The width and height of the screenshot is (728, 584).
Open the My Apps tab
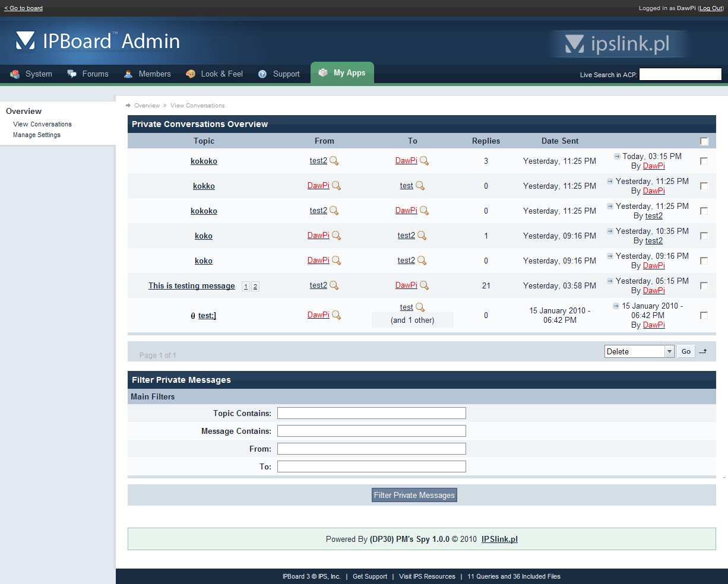tap(343, 73)
